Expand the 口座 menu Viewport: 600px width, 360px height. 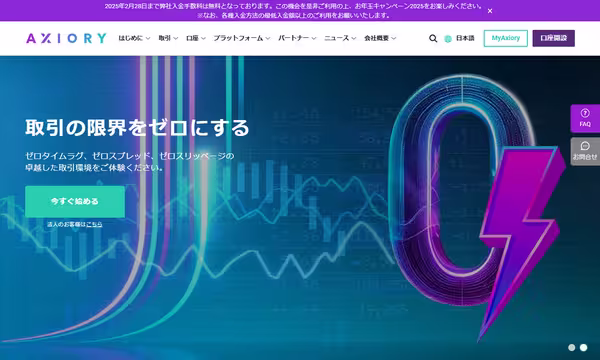click(196, 38)
